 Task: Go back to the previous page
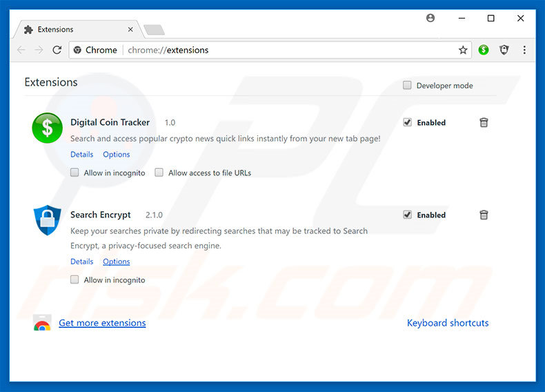21,50
